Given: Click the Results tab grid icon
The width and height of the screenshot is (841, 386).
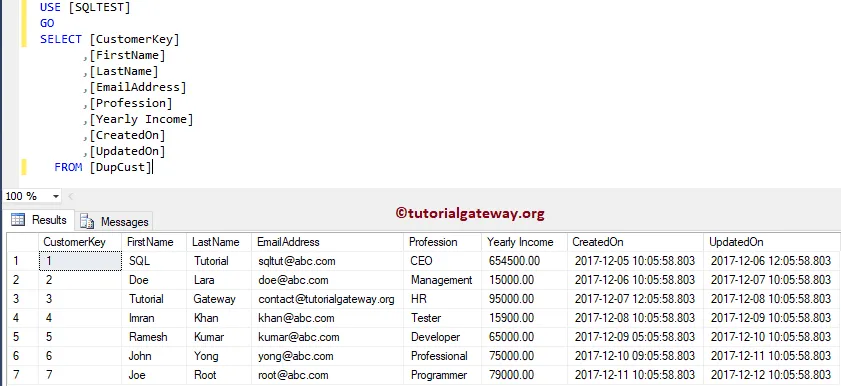Looking at the screenshot, I should (18, 220).
